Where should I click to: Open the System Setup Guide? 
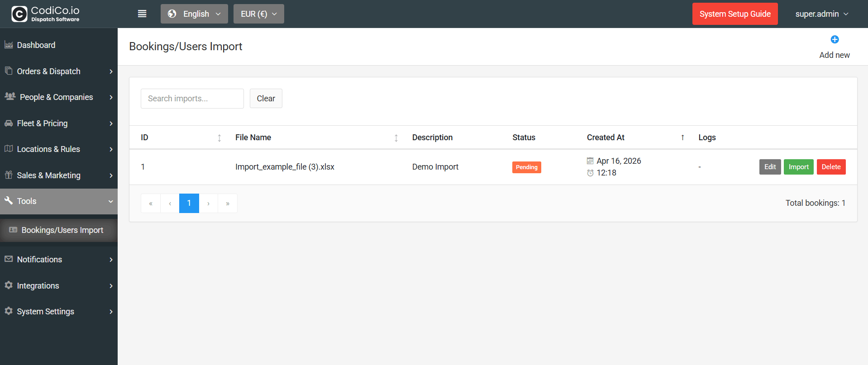pos(734,14)
